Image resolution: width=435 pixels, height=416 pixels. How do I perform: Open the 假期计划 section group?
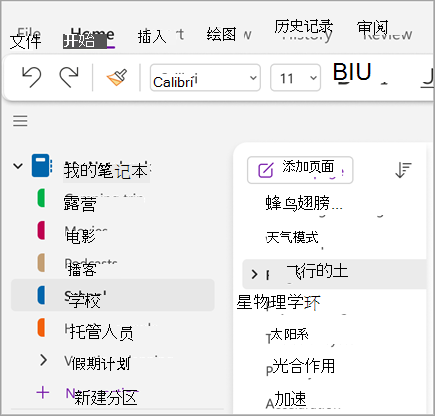[101, 363]
